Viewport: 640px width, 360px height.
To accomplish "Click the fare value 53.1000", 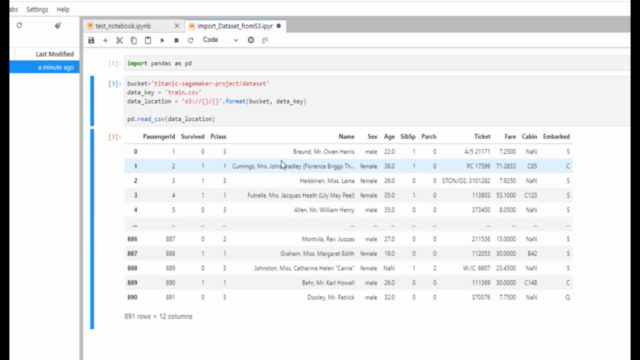I will pos(506,196).
